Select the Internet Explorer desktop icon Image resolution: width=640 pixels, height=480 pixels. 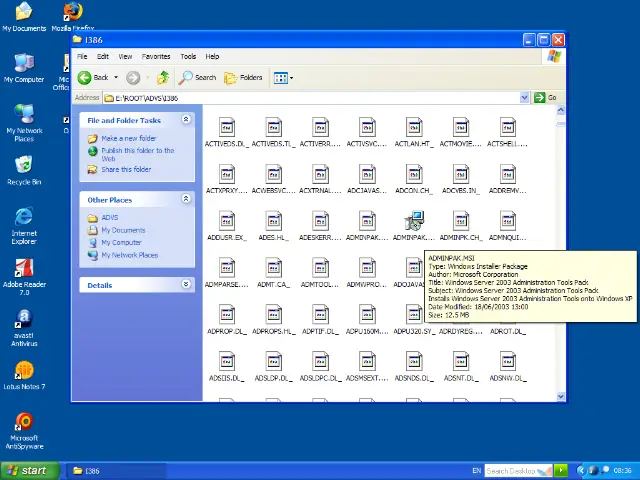tap(24, 217)
